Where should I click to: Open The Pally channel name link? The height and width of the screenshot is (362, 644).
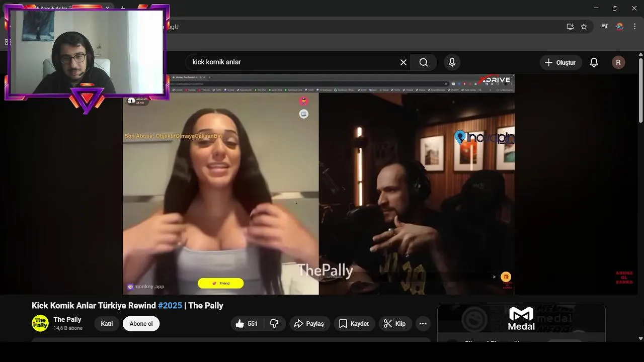(67, 320)
